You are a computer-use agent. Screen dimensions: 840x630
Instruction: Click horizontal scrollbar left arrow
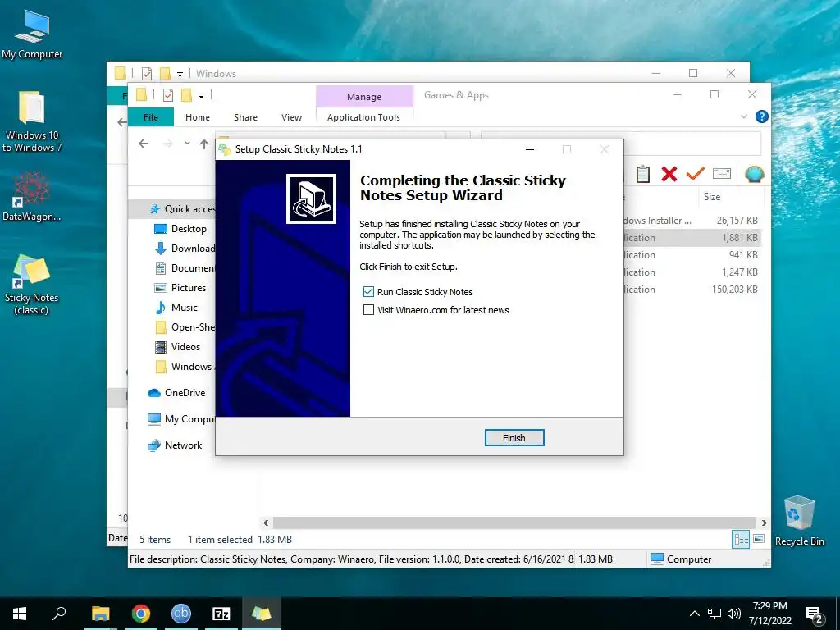click(x=266, y=523)
